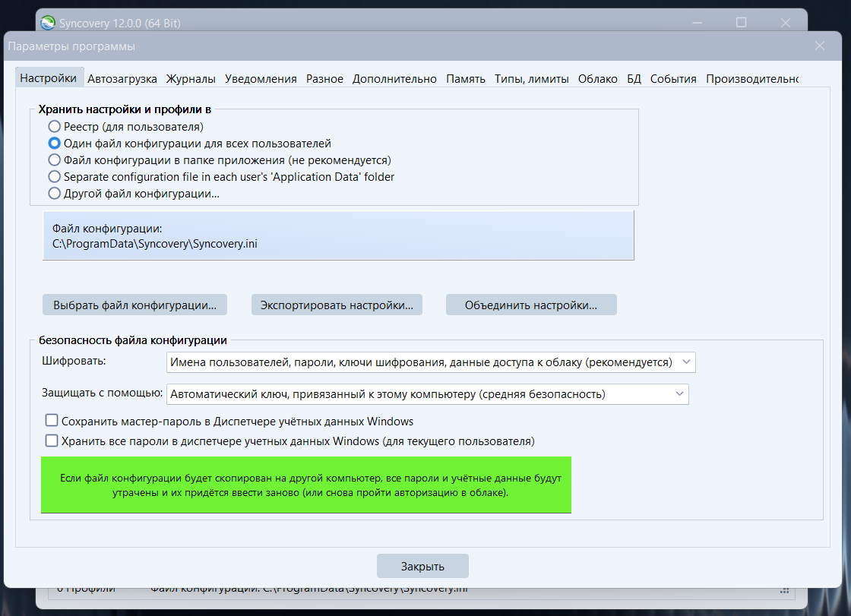
Task: Open the Дополнительно tab
Action: (394, 79)
